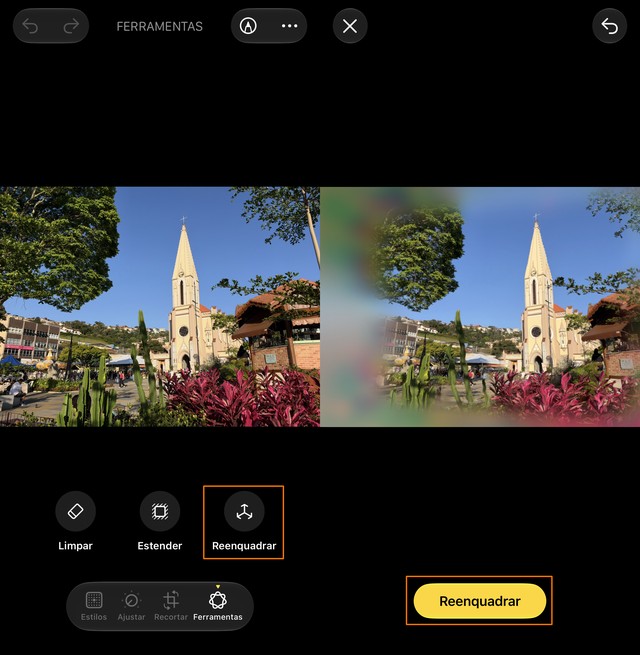Open the three-dots more options menu
Viewport: 640px width, 655px height.
289,26
